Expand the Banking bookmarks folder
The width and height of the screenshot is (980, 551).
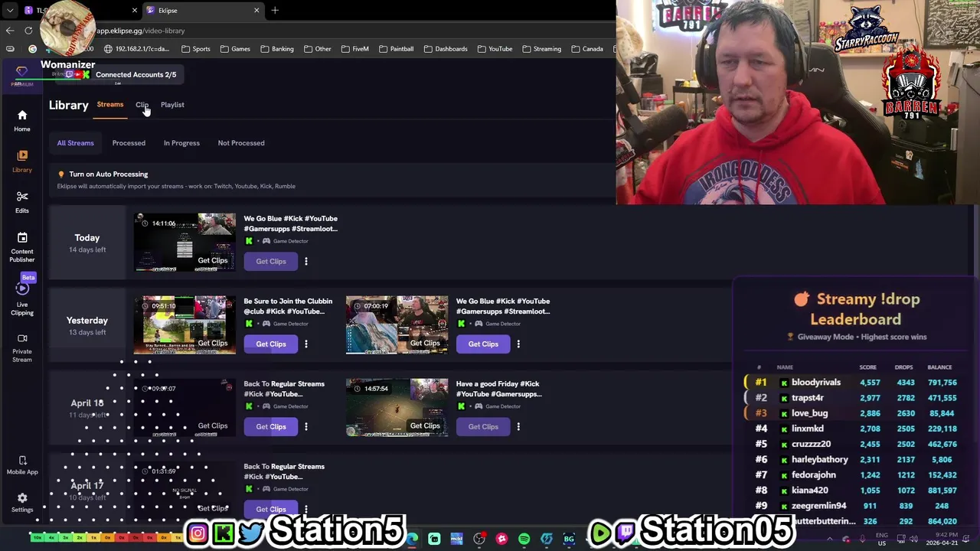pyautogui.click(x=276, y=49)
